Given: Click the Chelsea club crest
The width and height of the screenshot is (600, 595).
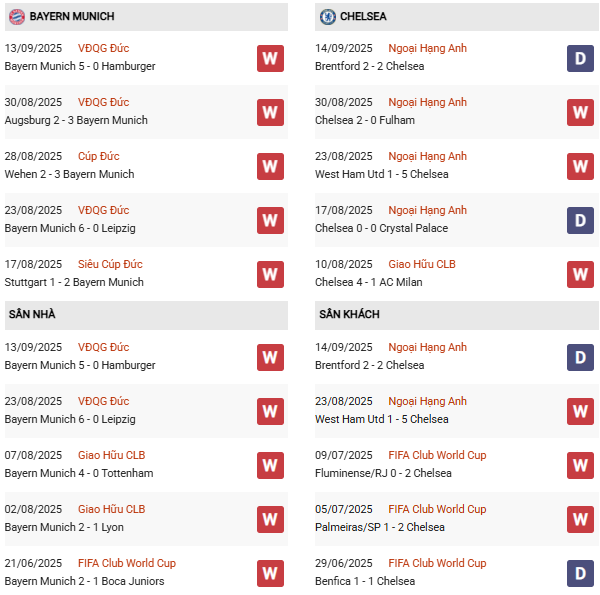Looking at the screenshot, I should 327,17.
